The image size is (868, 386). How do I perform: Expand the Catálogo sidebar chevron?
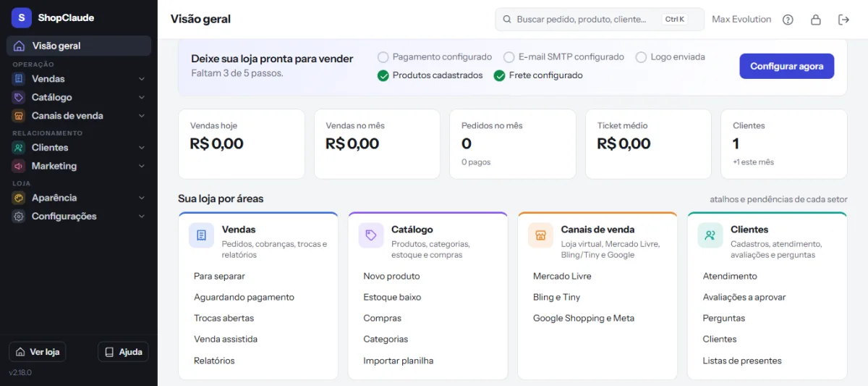click(142, 97)
